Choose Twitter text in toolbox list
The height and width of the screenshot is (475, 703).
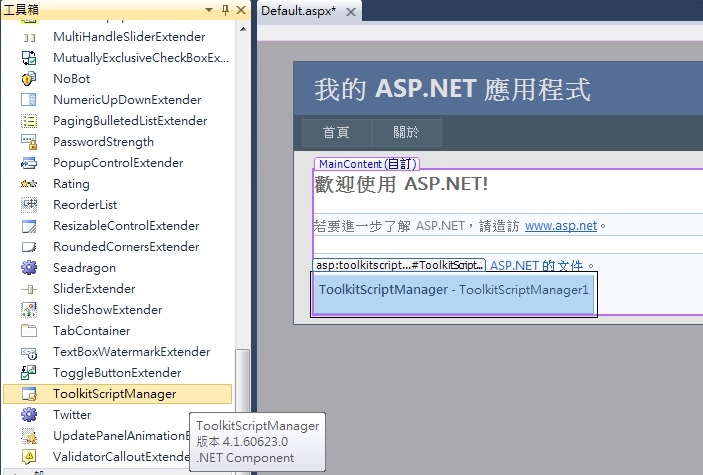72,415
